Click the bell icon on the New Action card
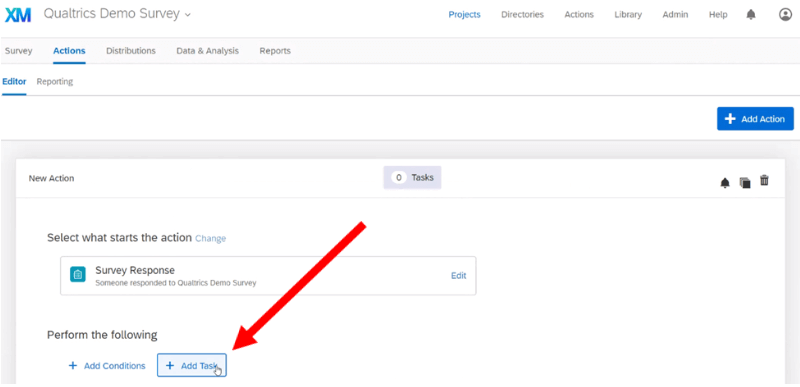 pyautogui.click(x=725, y=183)
